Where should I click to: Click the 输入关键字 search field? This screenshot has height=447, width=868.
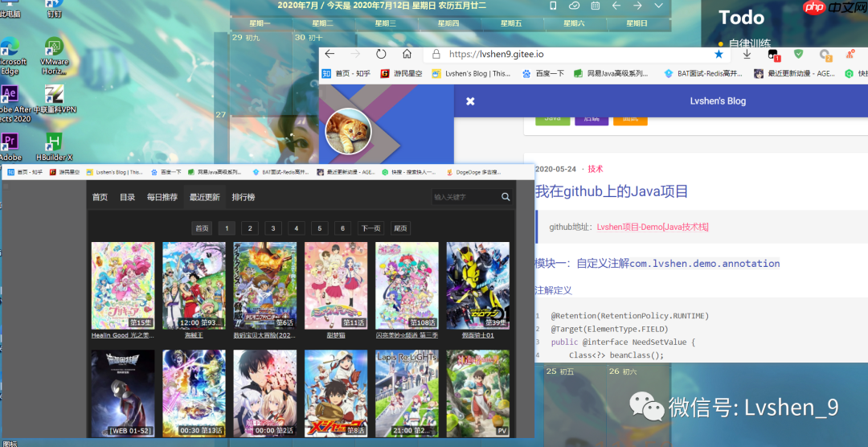click(x=465, y=197)
